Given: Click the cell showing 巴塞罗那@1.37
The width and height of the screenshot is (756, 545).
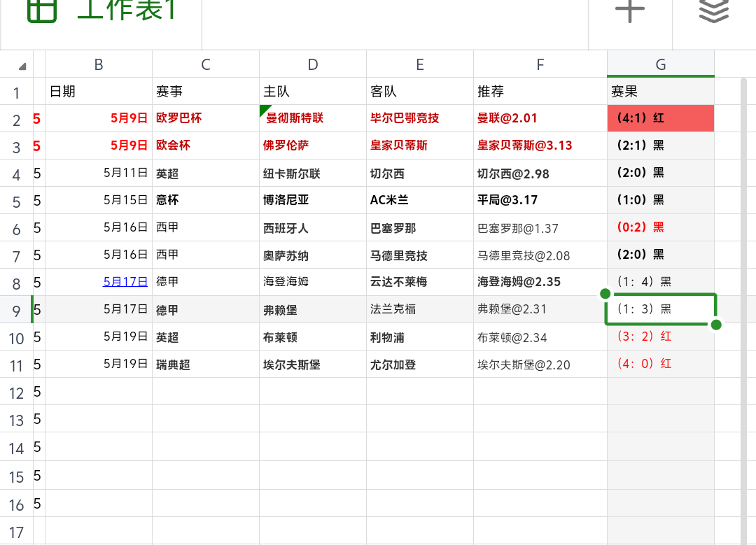Looking at the screenshot, I should [x=540, y=227].
